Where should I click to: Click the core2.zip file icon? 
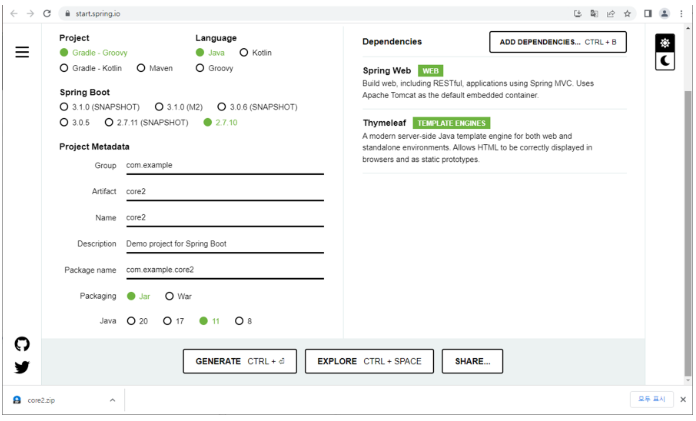point(17,400)
